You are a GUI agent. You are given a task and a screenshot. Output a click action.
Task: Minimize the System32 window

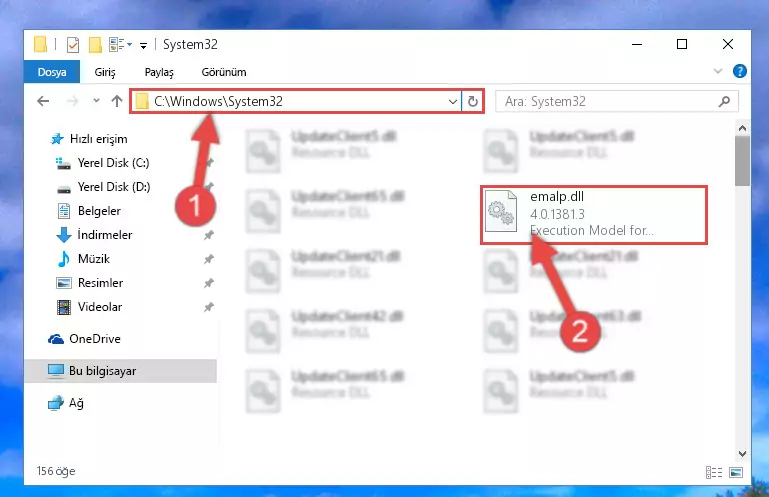coord(637,44)
